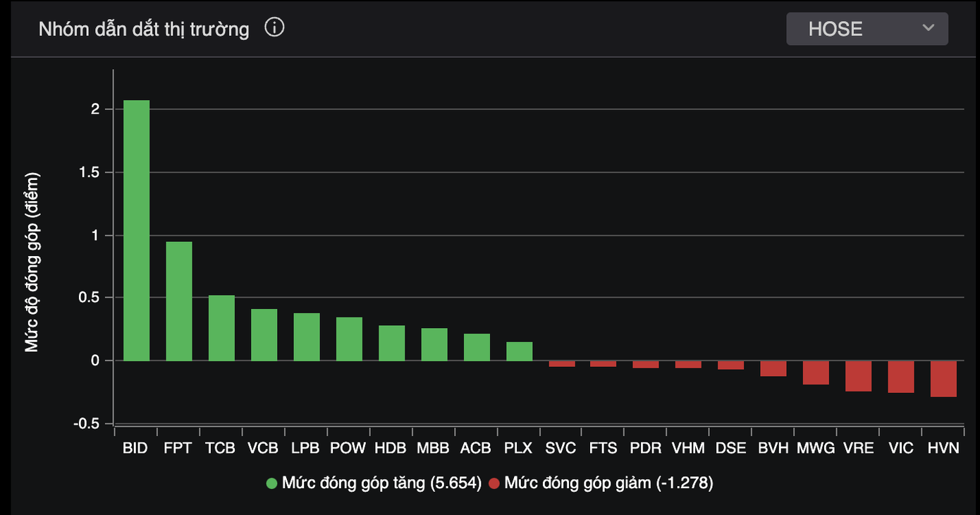980x515 pixels.
Task: Select the TCB bar in chart
Action: tap(221, 328)
